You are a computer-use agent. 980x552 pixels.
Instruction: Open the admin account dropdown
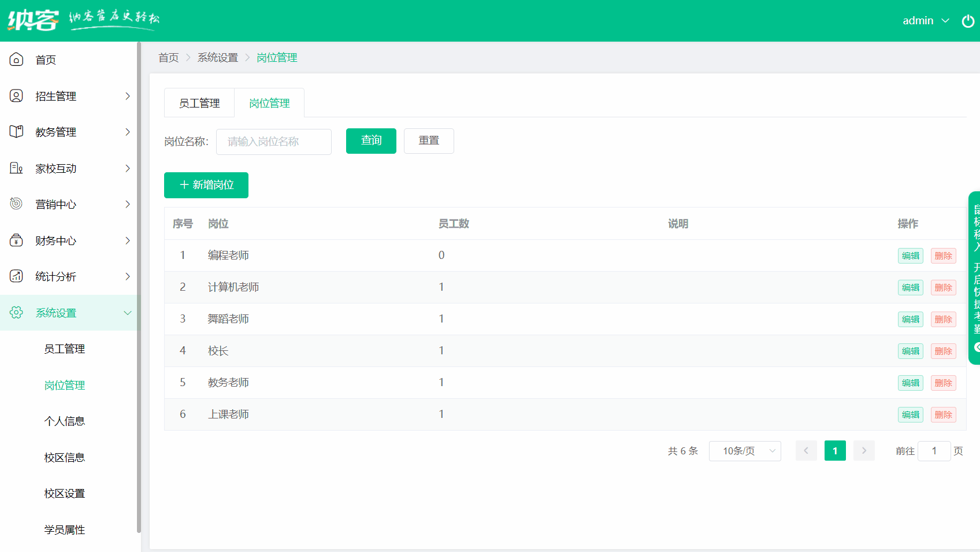925,21
